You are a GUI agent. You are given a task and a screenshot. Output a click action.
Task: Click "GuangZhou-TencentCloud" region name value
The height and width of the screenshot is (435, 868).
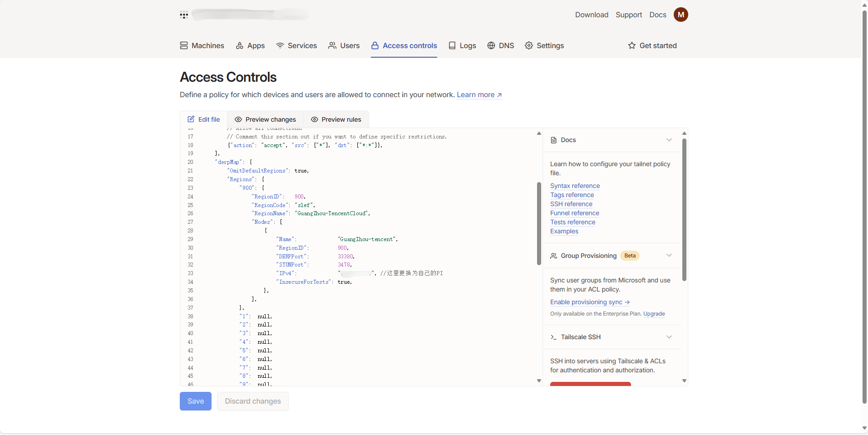332,213
